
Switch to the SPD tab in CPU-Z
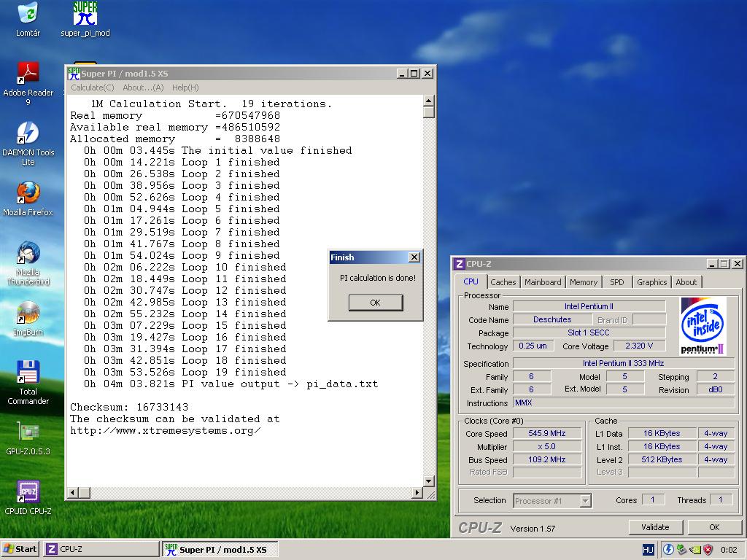pyautogui.click(x=616, y=282)
